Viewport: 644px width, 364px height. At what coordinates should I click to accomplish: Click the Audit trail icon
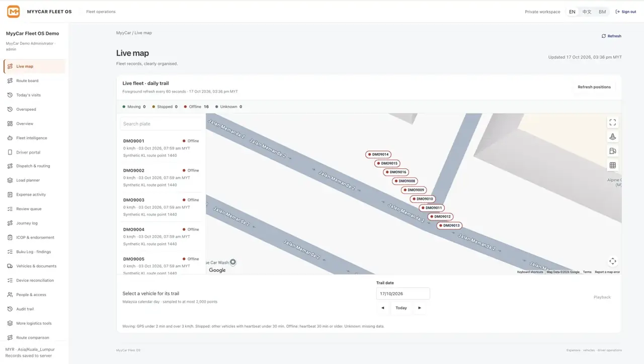click(10, 309)
